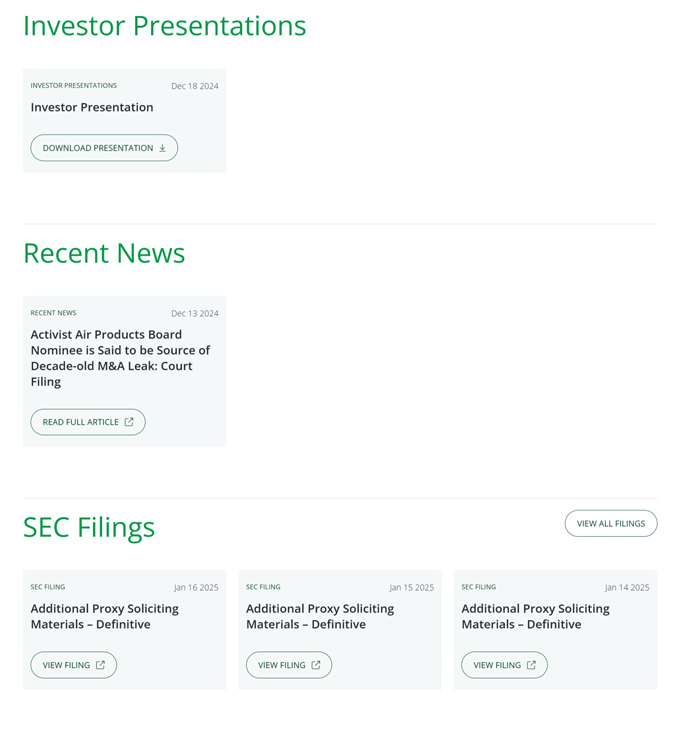Click external-link icon on Jan 14 2025 filing
680x739 pixels.
(x=531, y=665)
